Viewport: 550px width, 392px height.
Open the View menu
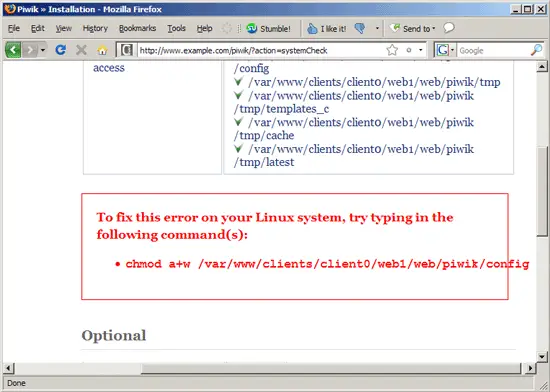point(63,28)
